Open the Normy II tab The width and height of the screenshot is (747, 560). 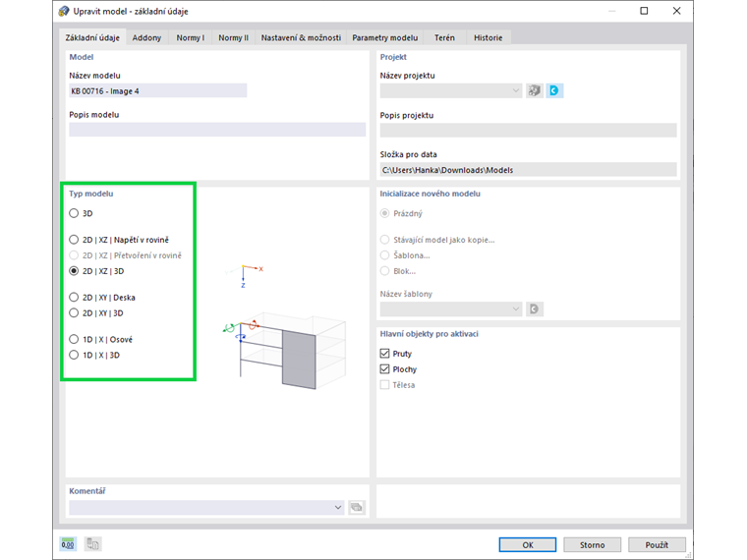[x=234, y=37]
